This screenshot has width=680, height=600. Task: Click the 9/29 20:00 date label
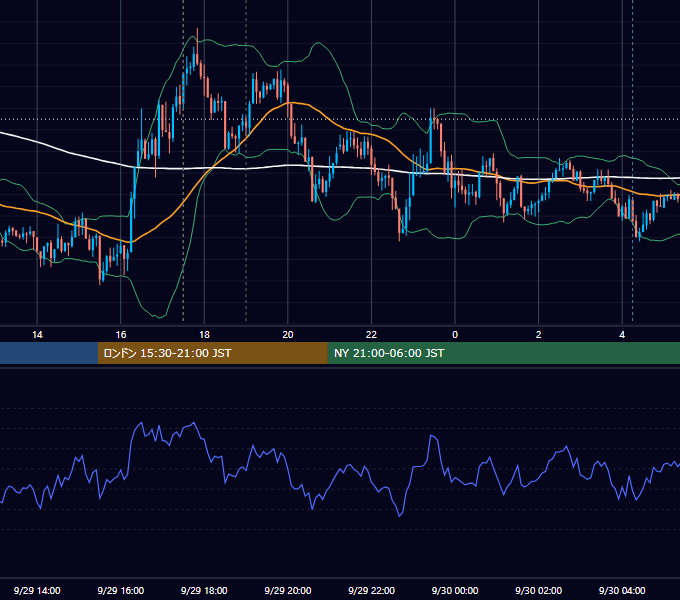[x=288, y=590]
